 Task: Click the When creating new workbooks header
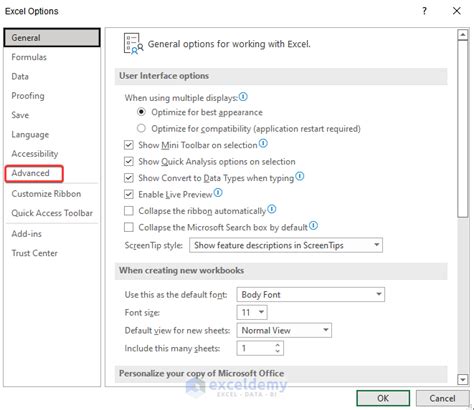(281, 271)
